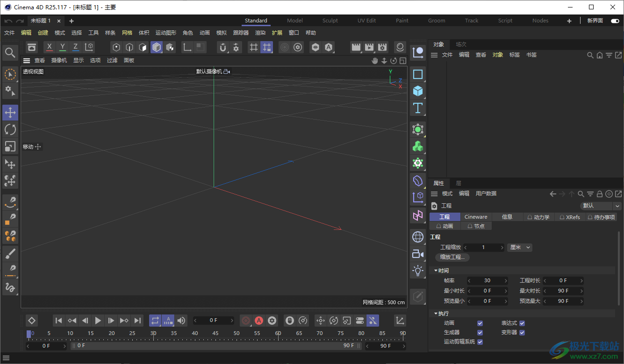Go back in attribute history
Screen dimensions: 624x364
point(553,194)
